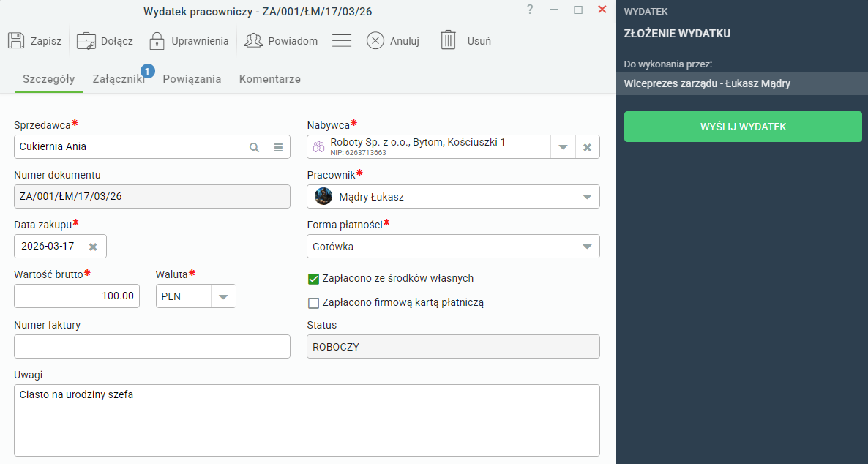Open the list icon beside Sprzedawca search
This screenshot has height=464, width=868.
pos(278,147)
